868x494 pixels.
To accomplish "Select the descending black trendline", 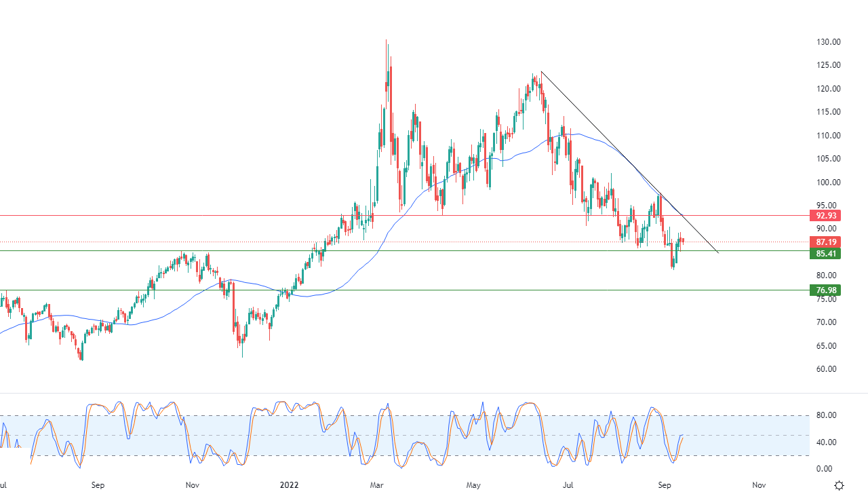I will 629,163.
